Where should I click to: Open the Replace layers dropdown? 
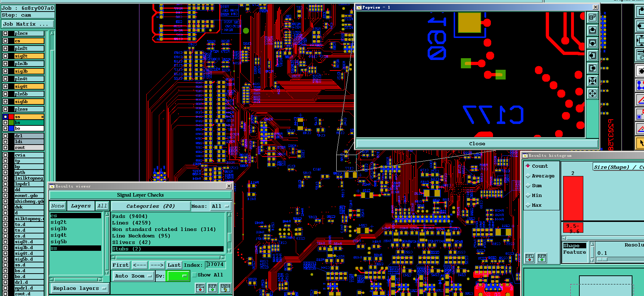(x=79, y=288)
